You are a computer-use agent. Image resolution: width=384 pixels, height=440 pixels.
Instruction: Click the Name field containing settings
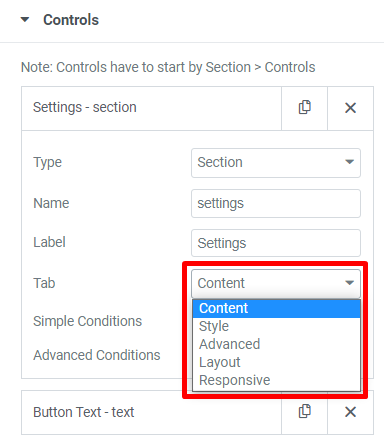tap(276, 203)
